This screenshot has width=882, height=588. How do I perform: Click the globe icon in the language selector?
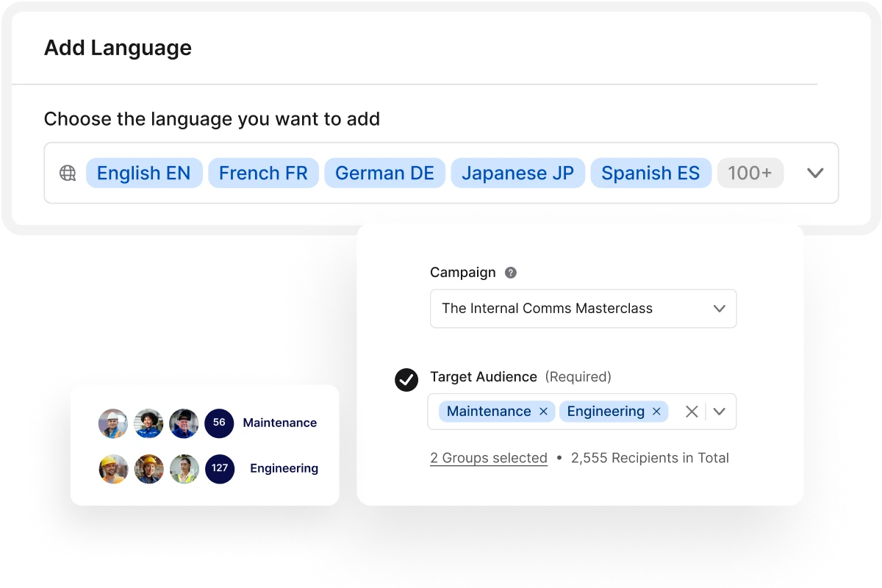(68, 173)
